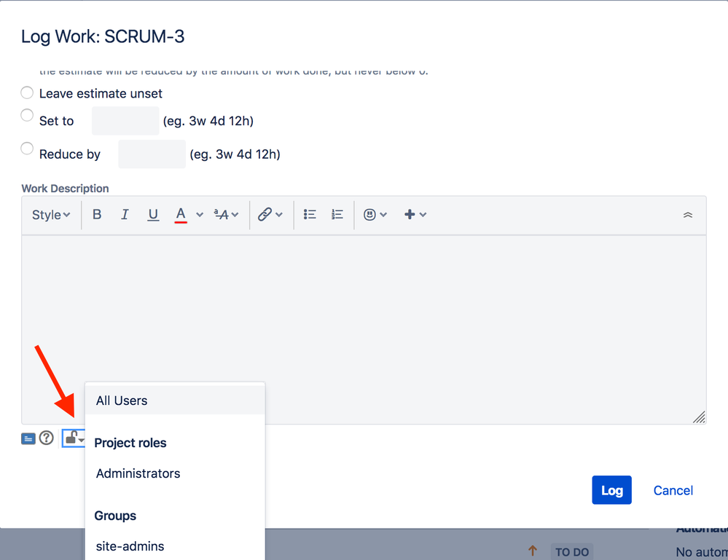The height and width of the screenshot is (560, 728).
Task: Insert a numbered list
Action: [337, 214]
